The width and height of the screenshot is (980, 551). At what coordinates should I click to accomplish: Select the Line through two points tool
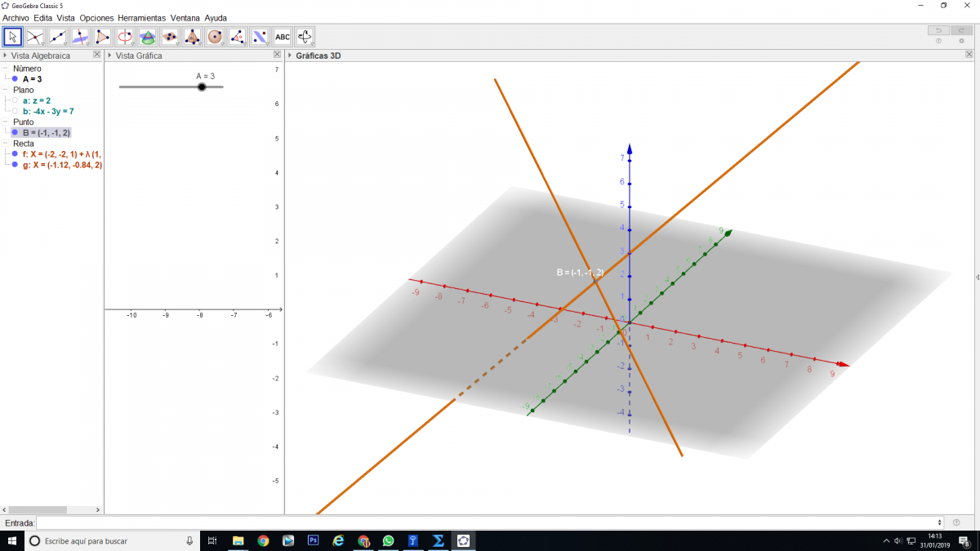(57, 37)
